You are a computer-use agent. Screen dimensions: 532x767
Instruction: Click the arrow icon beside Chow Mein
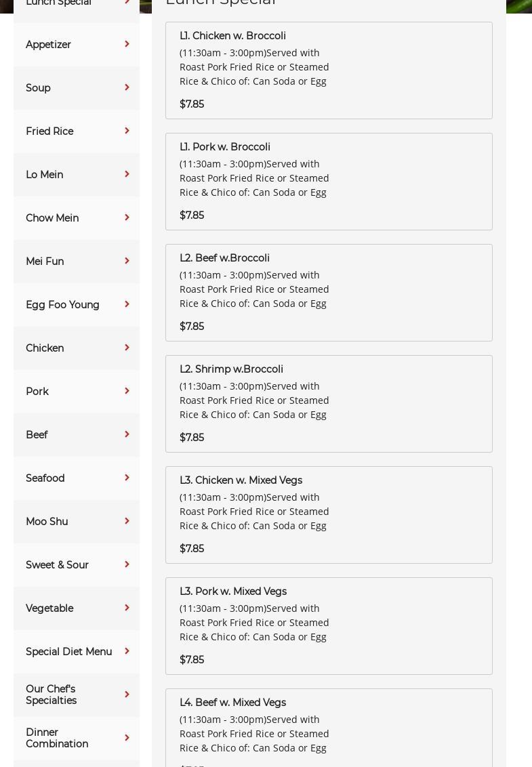(127, 218)
